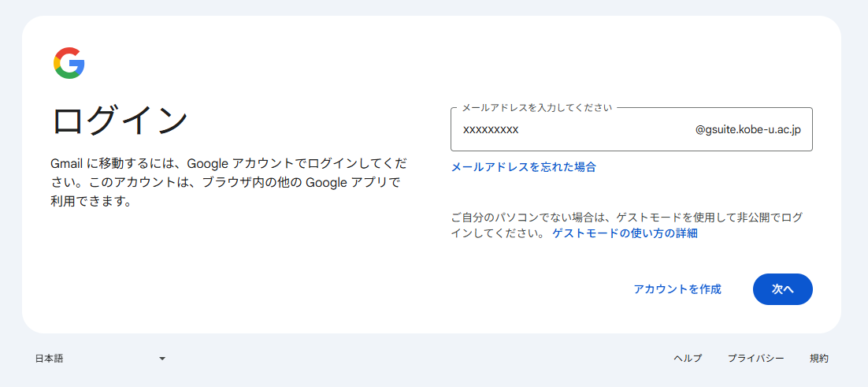Open the ヘルプ footer link

688,359
